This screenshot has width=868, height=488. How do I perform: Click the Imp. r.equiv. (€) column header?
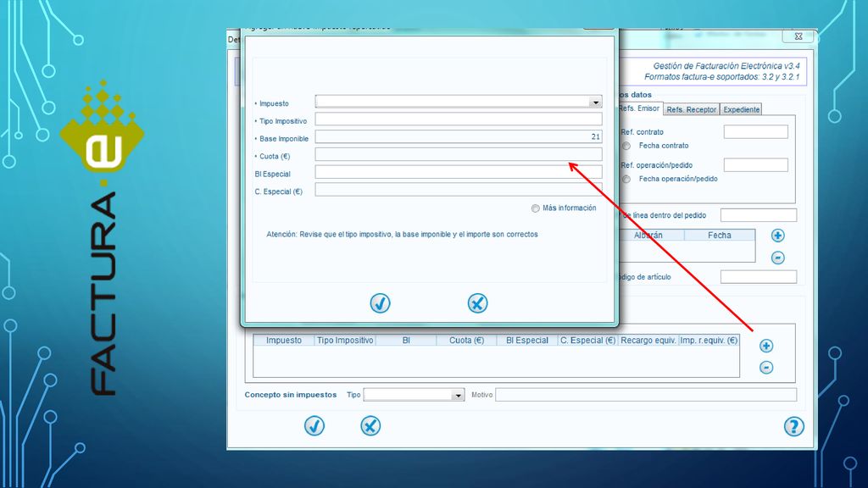point(709,341)
